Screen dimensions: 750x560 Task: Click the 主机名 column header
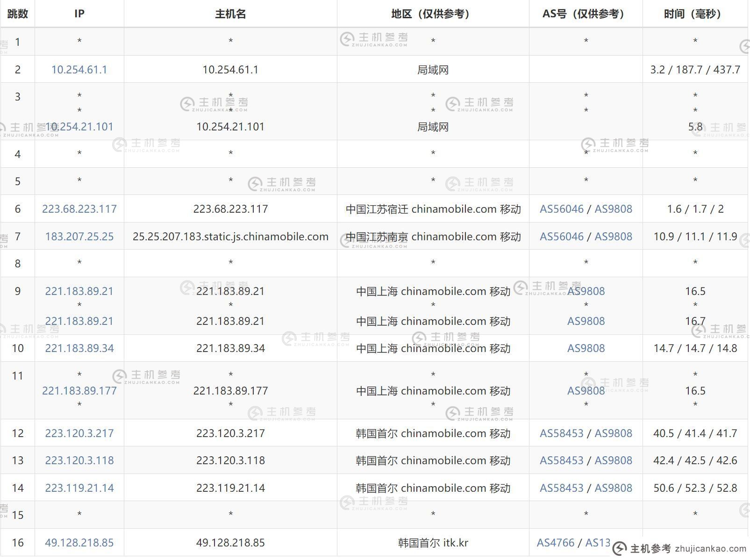point(230,14)
